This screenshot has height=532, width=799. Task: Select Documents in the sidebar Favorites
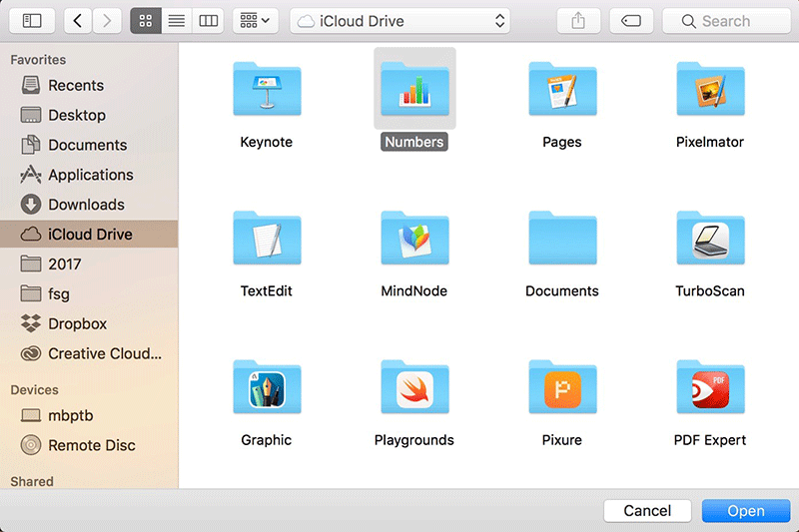click(x=89, y=145)
